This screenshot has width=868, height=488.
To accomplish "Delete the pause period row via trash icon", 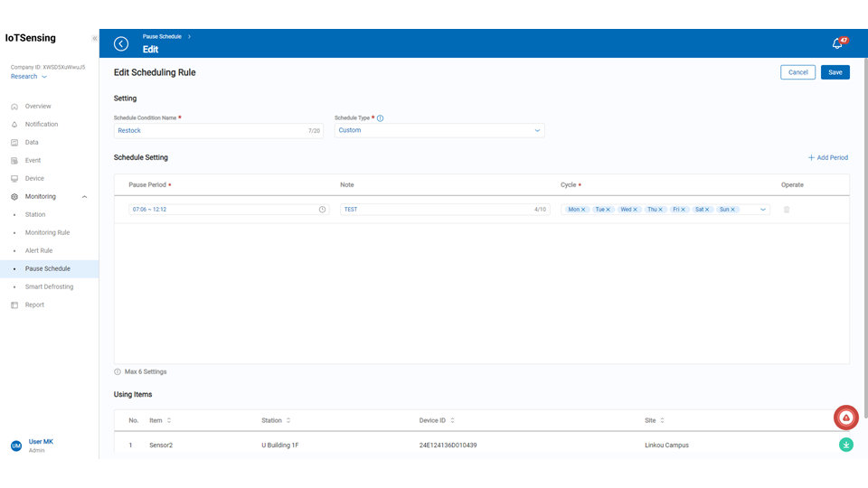I will click(786, 210).
